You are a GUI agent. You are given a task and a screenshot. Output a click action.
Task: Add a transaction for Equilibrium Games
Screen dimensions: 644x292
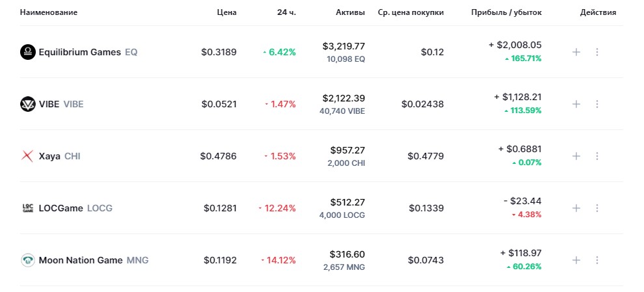[576, 52]
